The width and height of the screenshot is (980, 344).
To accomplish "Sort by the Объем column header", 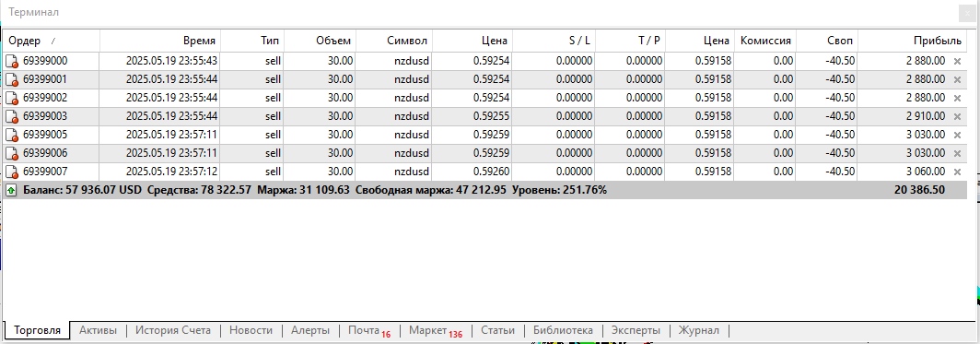I will point(321,41).
